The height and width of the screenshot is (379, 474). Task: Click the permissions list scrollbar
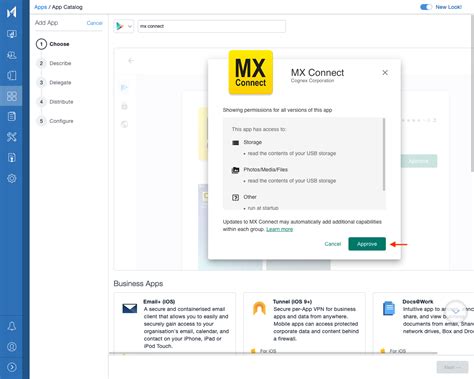[x=384, y=155]
